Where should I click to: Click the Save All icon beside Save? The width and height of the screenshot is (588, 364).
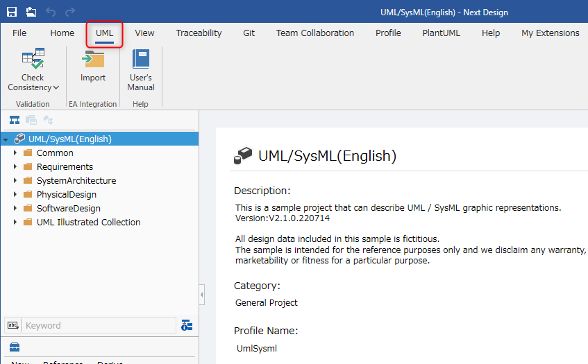31,12
